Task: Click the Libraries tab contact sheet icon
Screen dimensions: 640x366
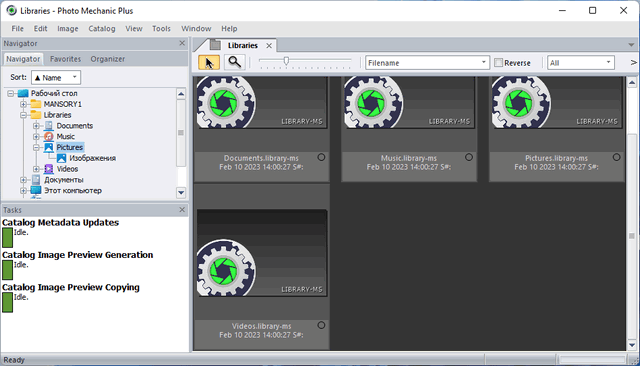Action: [215, 45]
